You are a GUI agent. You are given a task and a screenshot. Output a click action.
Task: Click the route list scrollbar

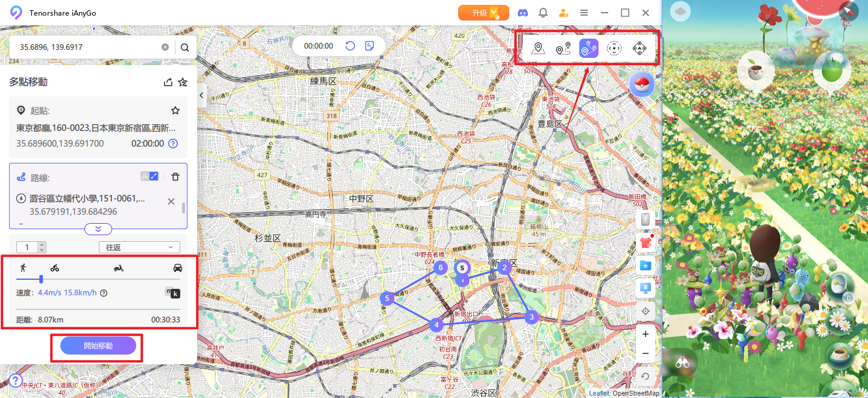(x=183, y=209)
